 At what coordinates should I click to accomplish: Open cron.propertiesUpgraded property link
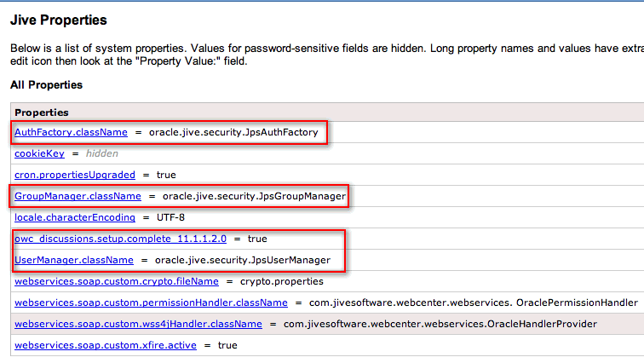coord(75,175)
